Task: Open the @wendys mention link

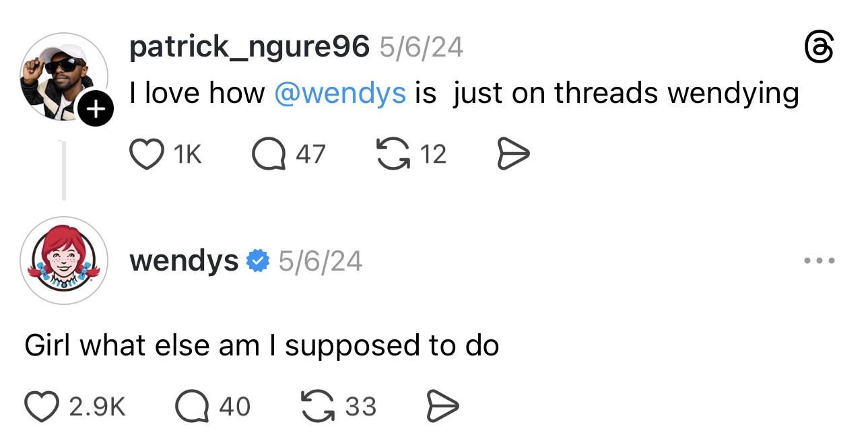Action: click(x=340, y=94)
